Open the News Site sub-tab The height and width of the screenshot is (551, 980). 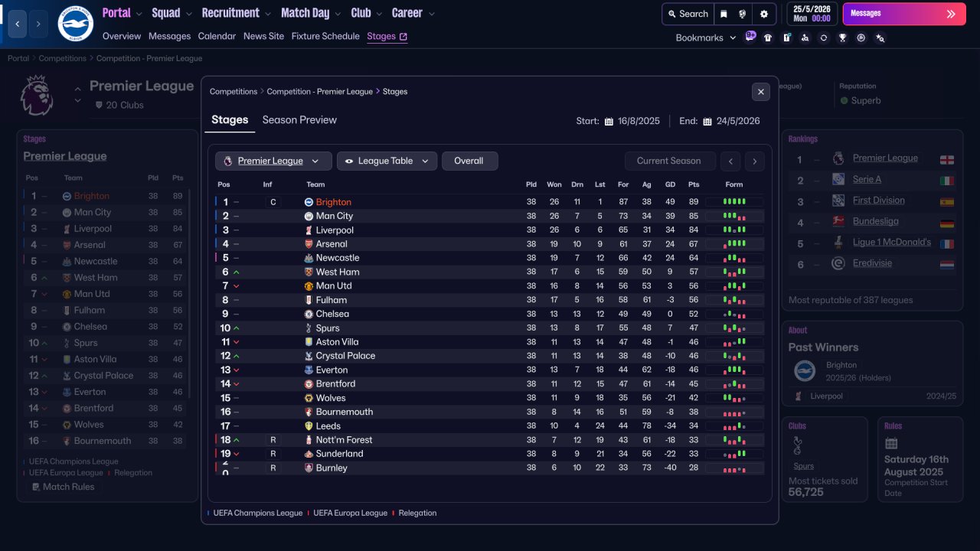263,36
